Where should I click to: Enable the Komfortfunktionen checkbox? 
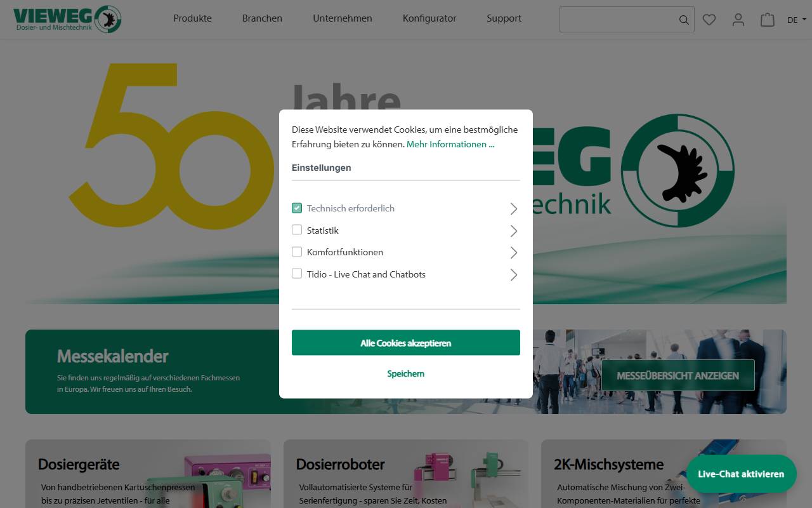[297, 251]
